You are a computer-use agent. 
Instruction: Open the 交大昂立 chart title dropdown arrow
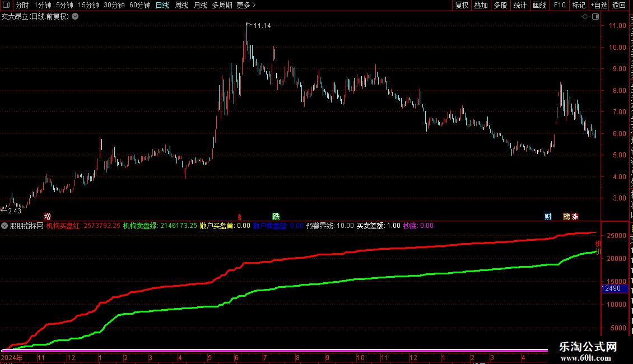click(x=75, y=17)
